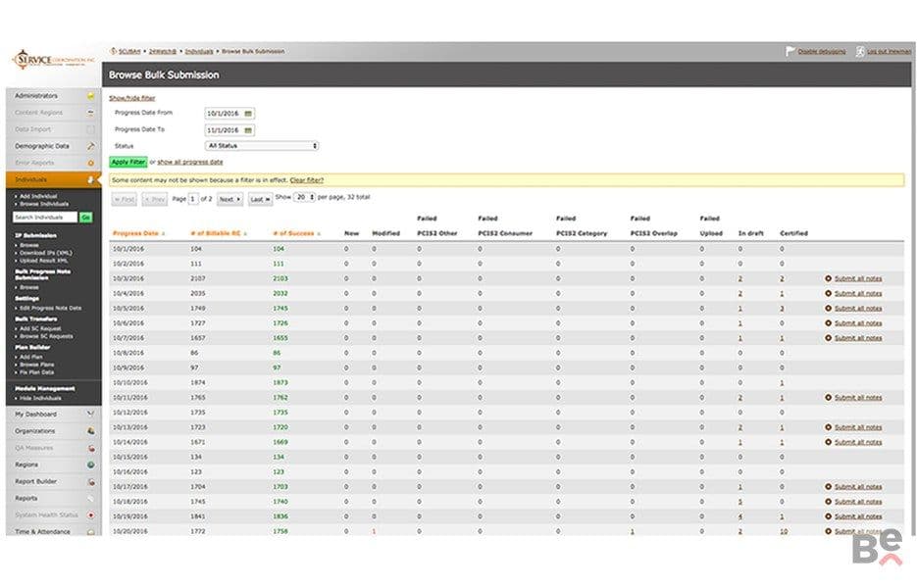Viewport: 917px width, 588px height.
Task: Open Edit Progress Note Data under Settings
Action: tap(51, 308)
